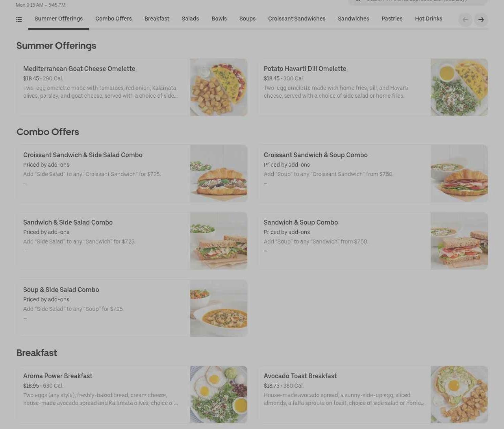Select Avocado Toast Breakfast item
The image size is (504, 429).
point(372,394)
